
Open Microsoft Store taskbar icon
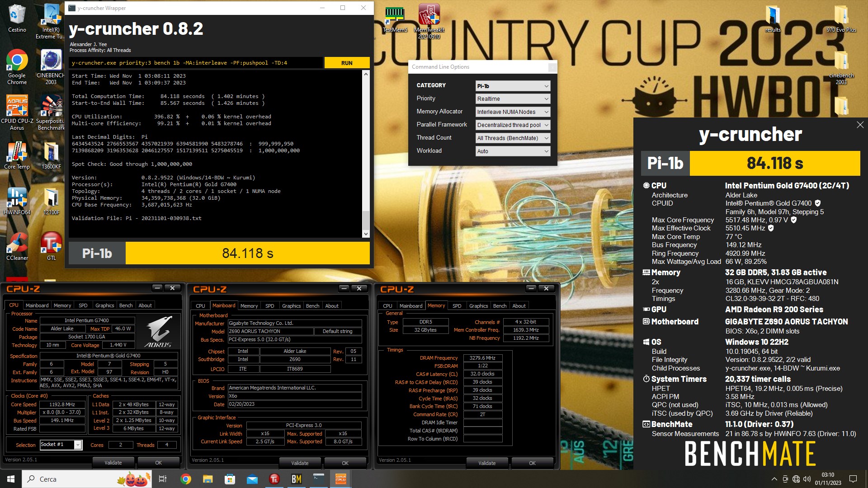(x=230, y=479)
